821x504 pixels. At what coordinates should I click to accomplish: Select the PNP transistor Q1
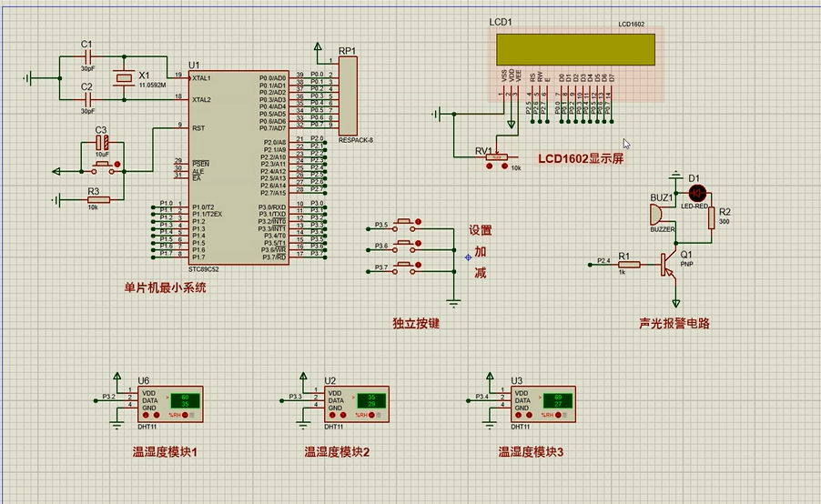[x=671, y=266]
